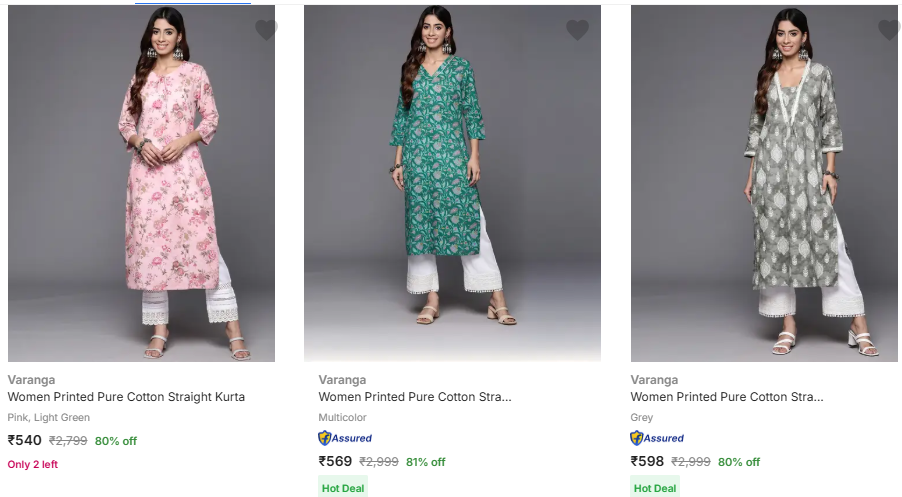
Task: Click Varanga brand name above pink kurta title
Action: coord(31,380)
